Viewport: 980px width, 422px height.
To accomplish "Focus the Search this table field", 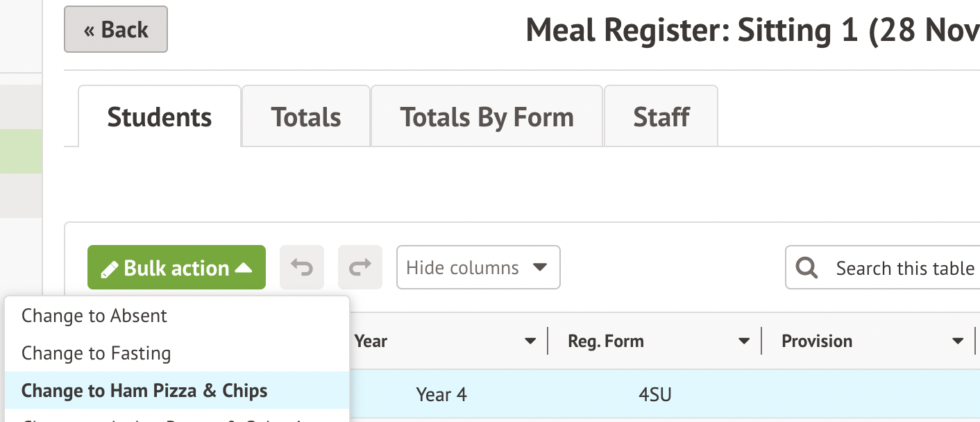I will tap(902, 268).
